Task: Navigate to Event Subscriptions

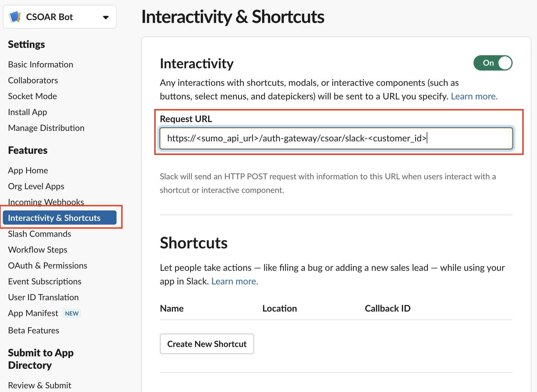Action: point(45,282)
